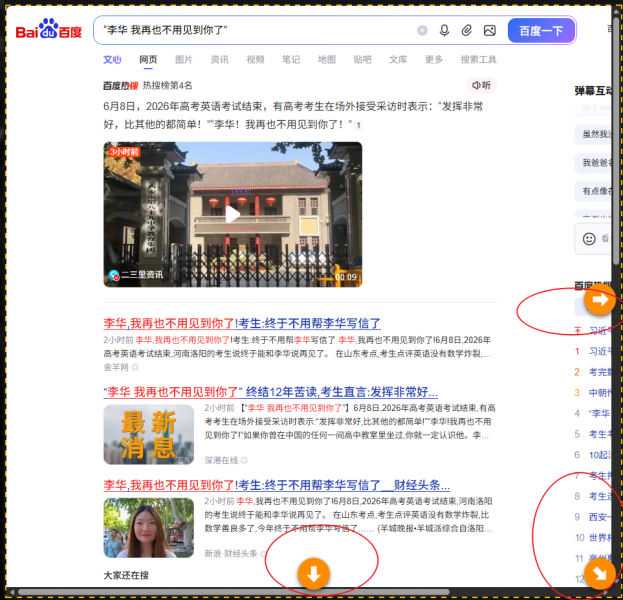Switch to the 文心 tab

pos(112,60)
